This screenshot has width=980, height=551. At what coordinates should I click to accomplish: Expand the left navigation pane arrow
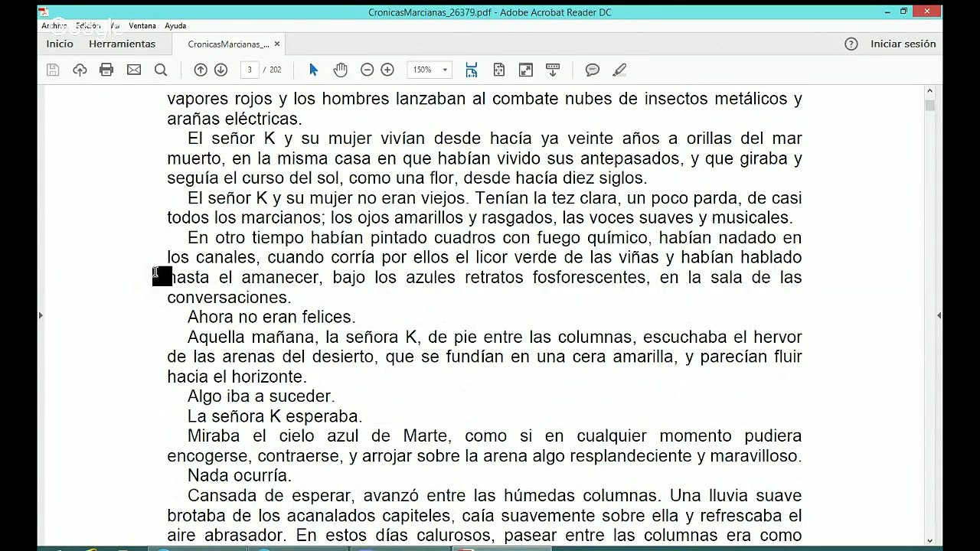coord(41,315)
